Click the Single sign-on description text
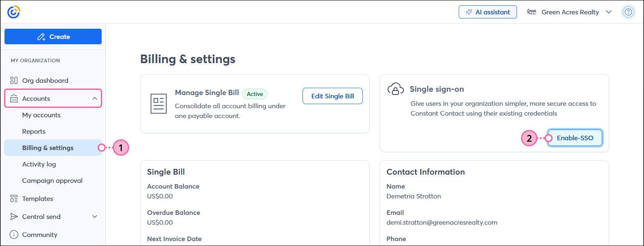The image size is (644, 246). (x=503, y=108)
